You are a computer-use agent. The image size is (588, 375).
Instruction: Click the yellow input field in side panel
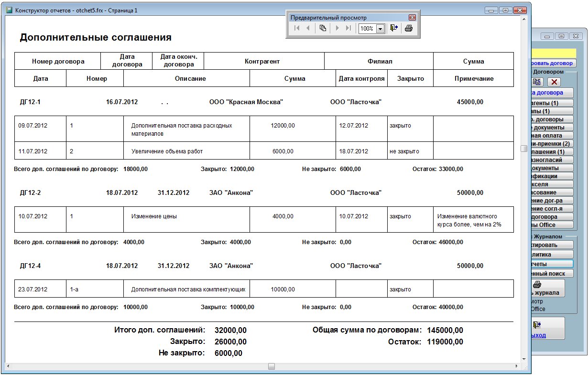[x=554, y=53]
